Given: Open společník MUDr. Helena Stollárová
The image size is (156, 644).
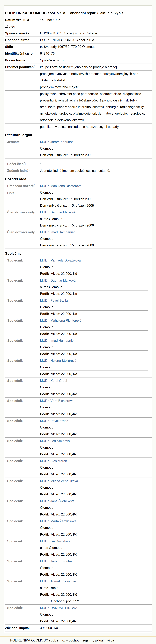Looking at the screenshot, I should [x=58, y=360].
